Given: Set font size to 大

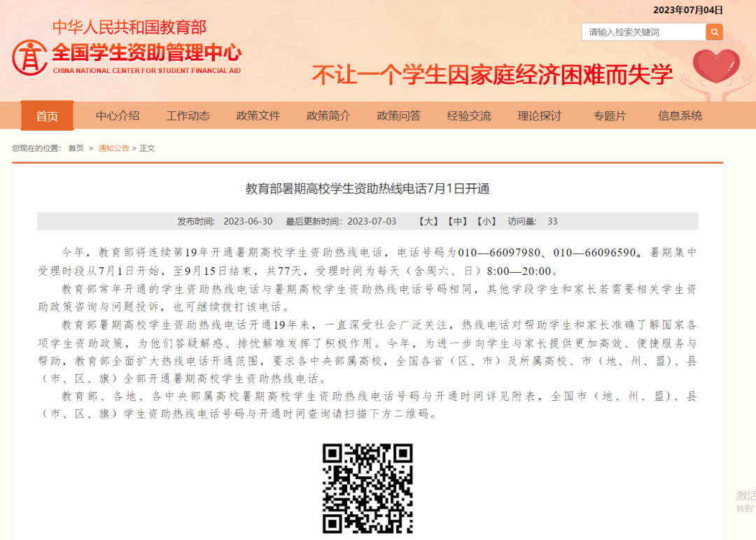Looking at the screenshot, I should 428,222.
